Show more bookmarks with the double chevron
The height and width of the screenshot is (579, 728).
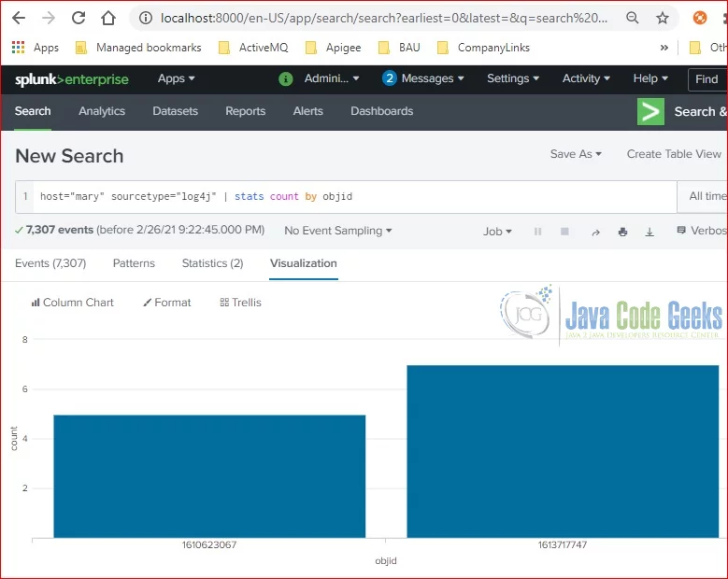[664, 48]
